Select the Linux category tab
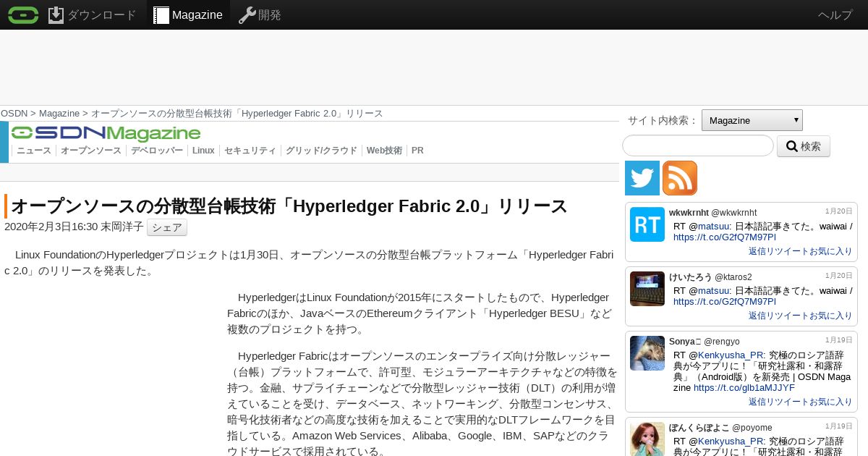This screenshot has width=868, height=456. 203,151
